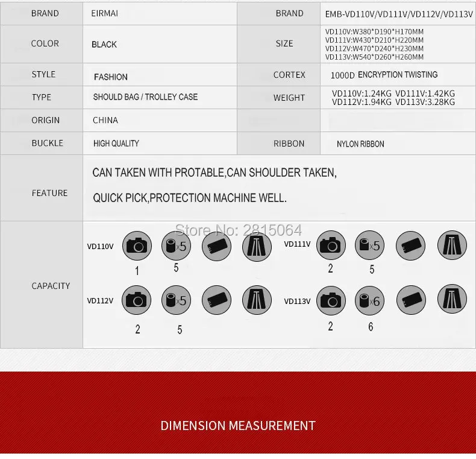Click the camera icon in the VD113V row

(x=331, y=300)
